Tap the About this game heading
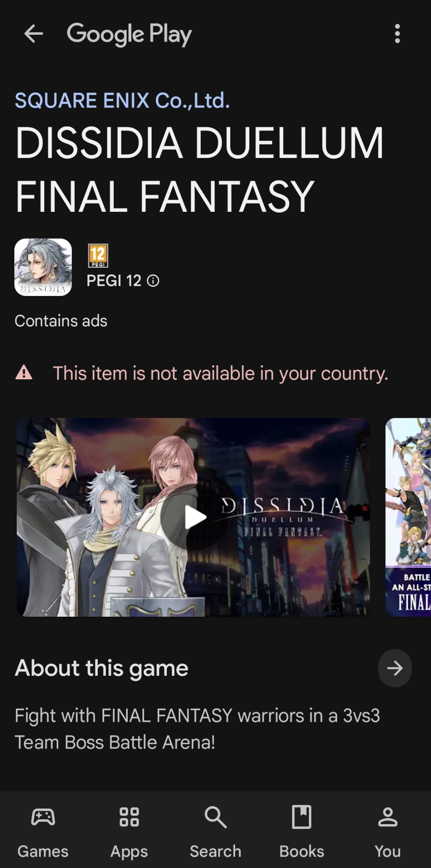Image resolution: width=431 pixels, height=868 pixels. 102,668
